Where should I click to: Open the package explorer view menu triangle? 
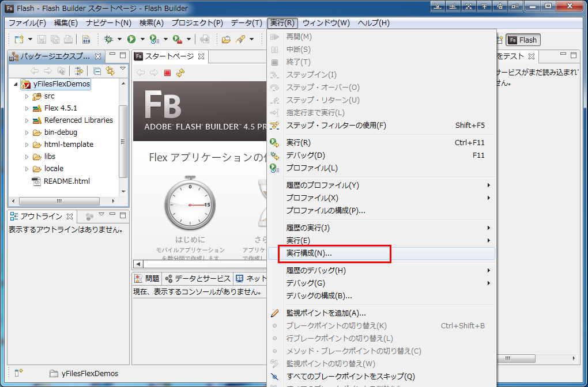click(123, 69)
